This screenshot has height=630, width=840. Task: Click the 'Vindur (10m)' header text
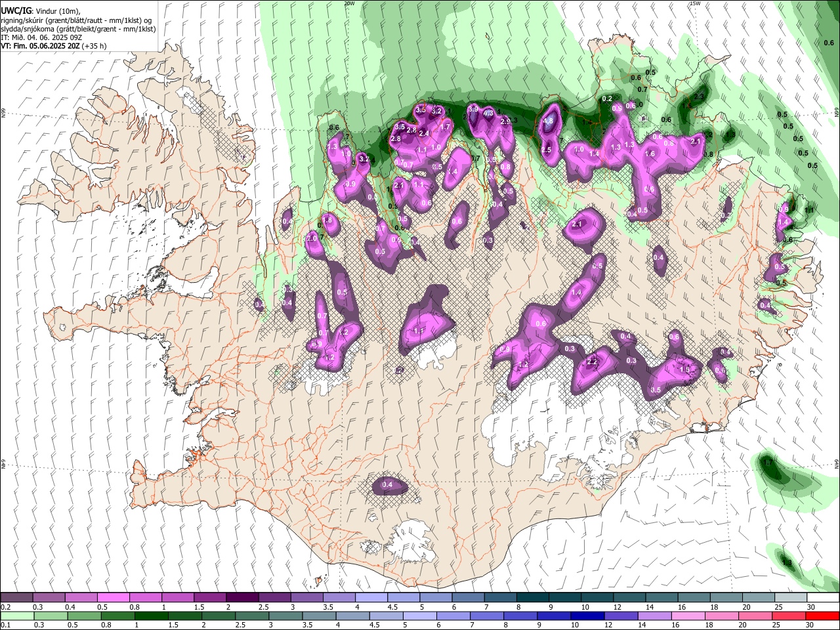click(x=56, y=11)
